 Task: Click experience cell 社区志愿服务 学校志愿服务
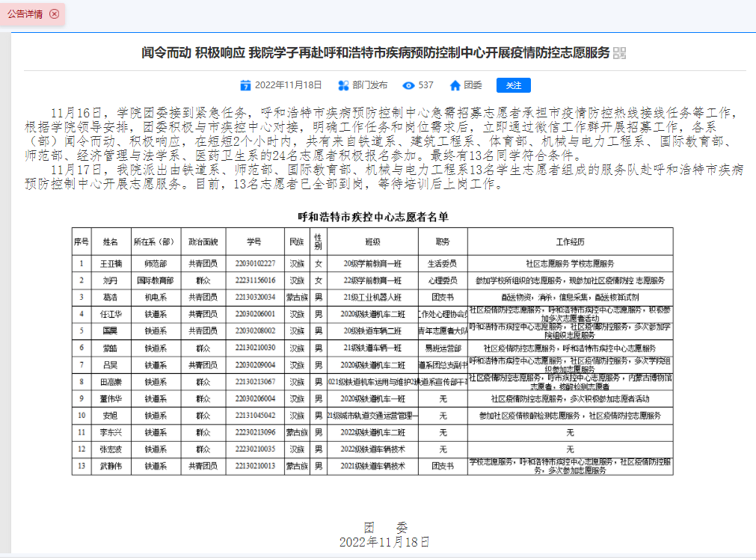570,264
